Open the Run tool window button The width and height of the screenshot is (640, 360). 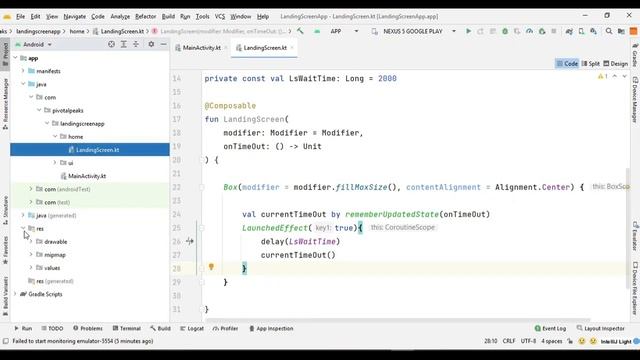23,328
